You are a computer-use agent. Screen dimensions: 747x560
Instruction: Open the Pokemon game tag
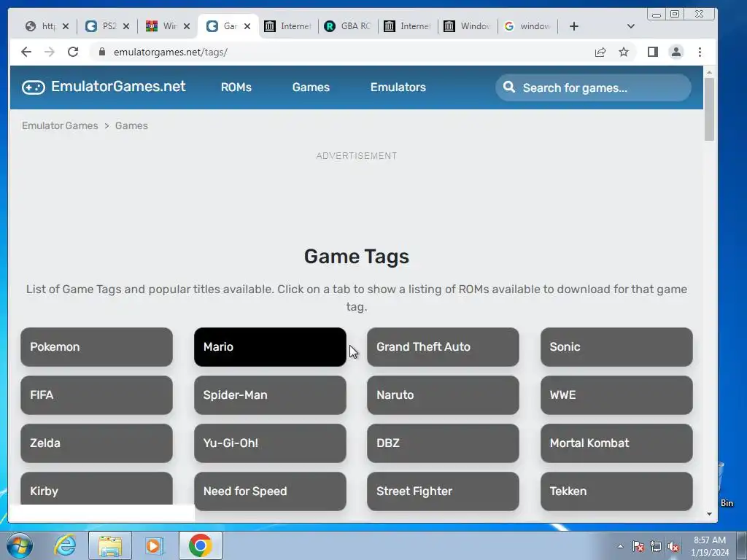[97, 347]
